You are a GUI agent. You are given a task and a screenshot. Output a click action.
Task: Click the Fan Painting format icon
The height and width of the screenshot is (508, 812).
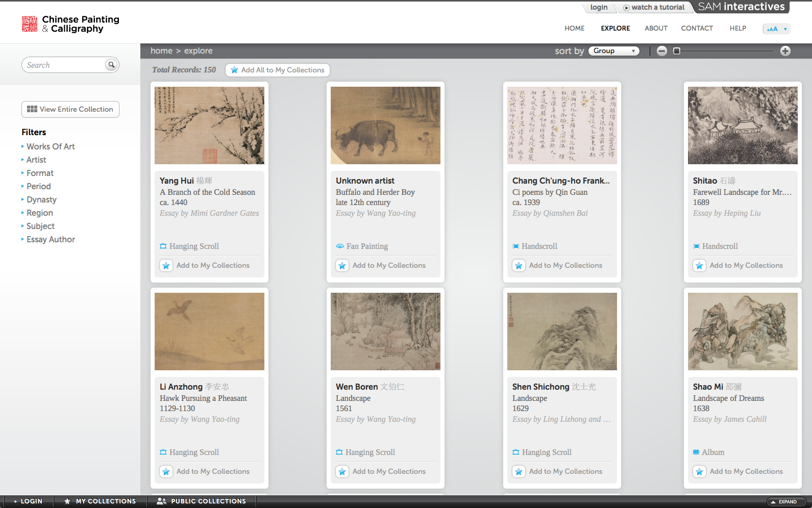340,246
